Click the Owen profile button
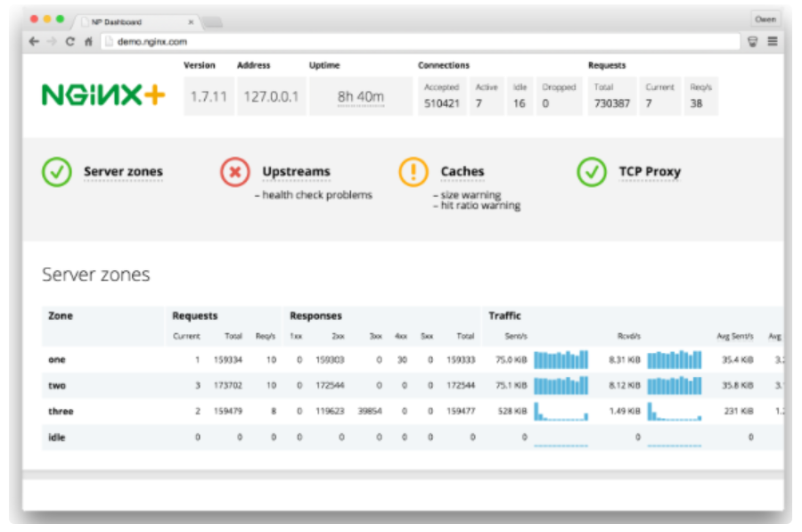 [765, 20]
